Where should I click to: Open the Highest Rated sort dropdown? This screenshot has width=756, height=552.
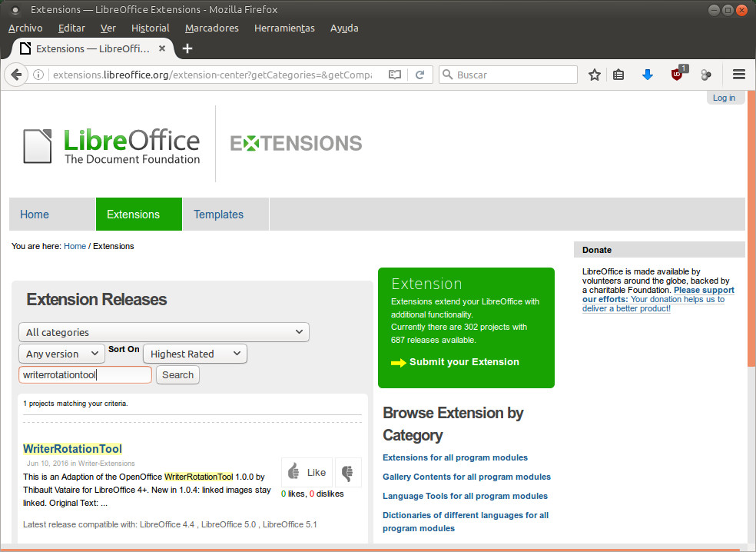pyautogui.click(x=195, y=354)
